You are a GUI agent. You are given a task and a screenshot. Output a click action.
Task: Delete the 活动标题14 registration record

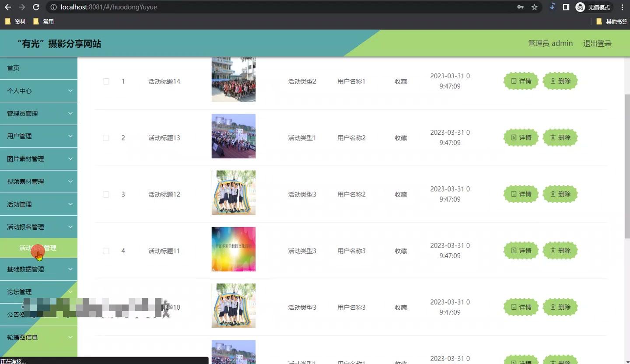point(560,81)
